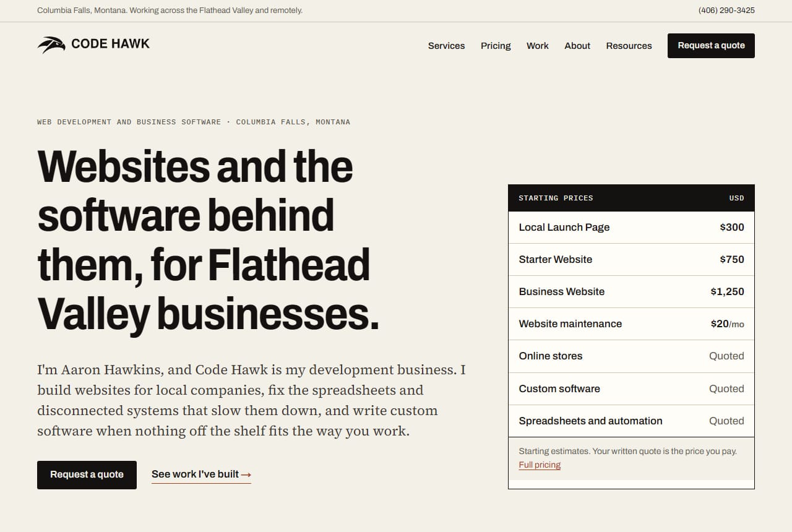
Task: Open the About nav link
Action: [577, 46]
